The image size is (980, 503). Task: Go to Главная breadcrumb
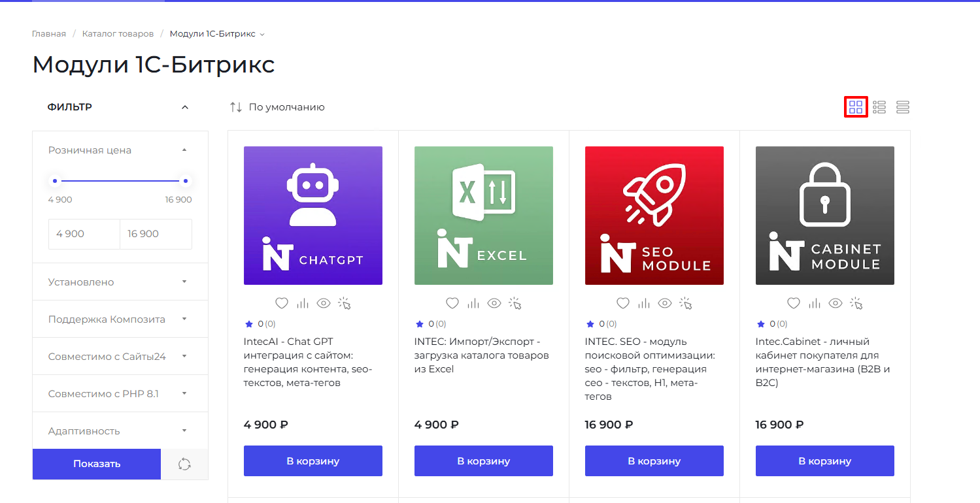click(x=49, y=34)
